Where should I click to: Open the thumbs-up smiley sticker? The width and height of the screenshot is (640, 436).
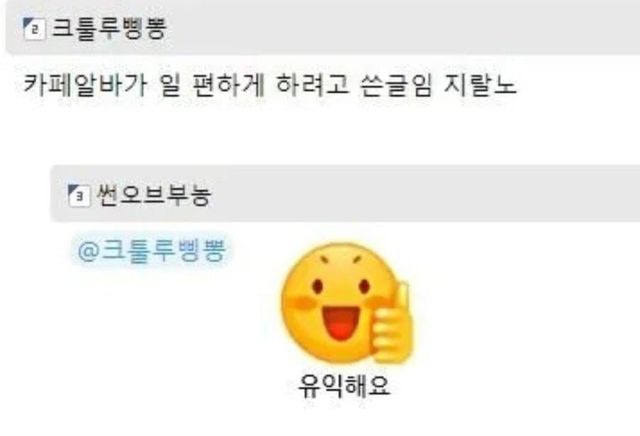[x=347, y=303]
